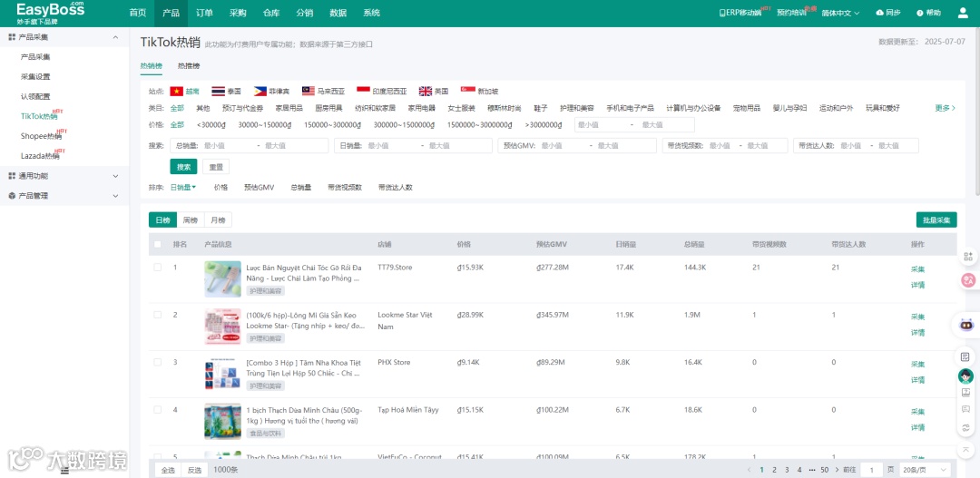Switch to the 周榜 tab

tap(190, 219)
